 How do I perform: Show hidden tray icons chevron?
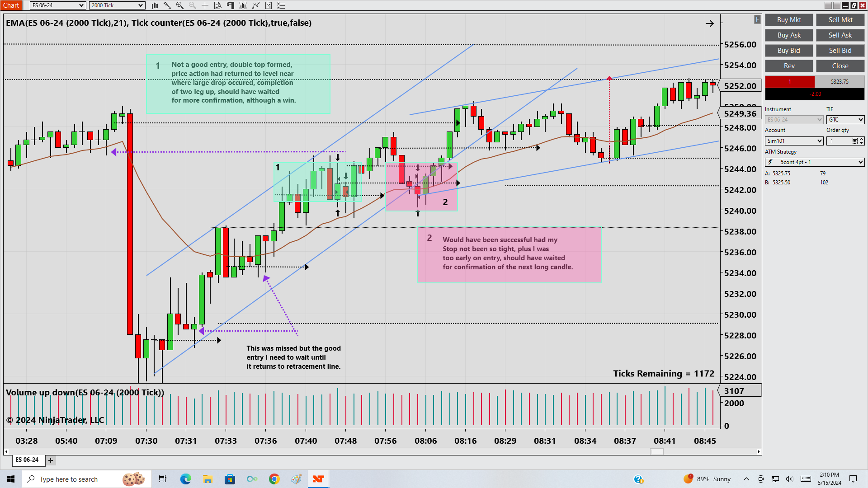[746, 479]
